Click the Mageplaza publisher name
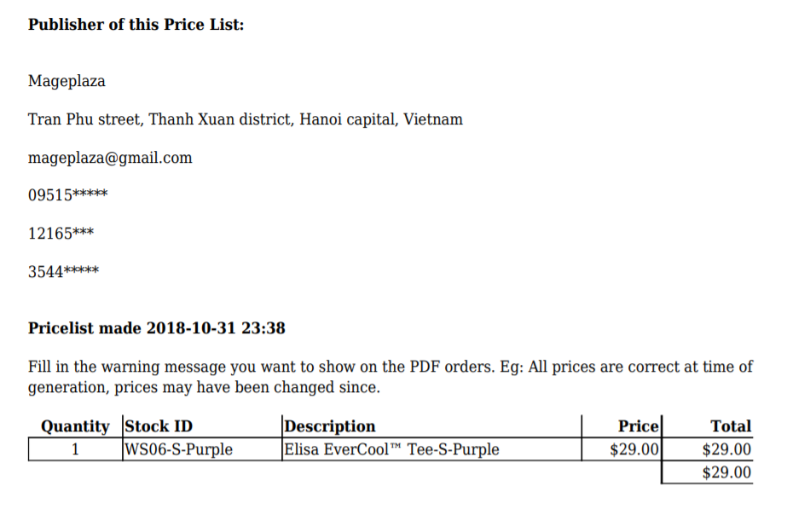787x532 pixels. (x=67, y=82)
